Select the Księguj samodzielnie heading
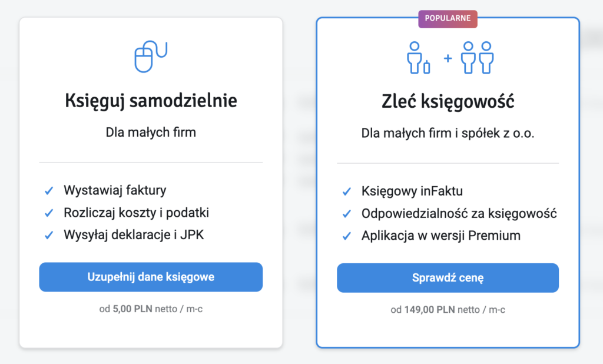Image resolution: width=603 pixels, height=364 pixels. (x=151, y=101)
